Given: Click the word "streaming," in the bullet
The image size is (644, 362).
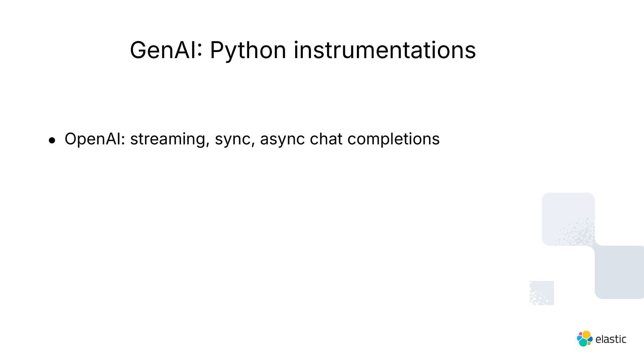Looking at the screenshot, I should coord(170,139).
